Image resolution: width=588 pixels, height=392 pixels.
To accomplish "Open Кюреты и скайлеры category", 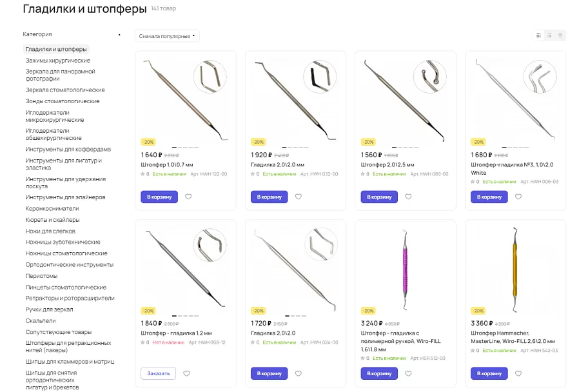I will [x=52, y=220].
